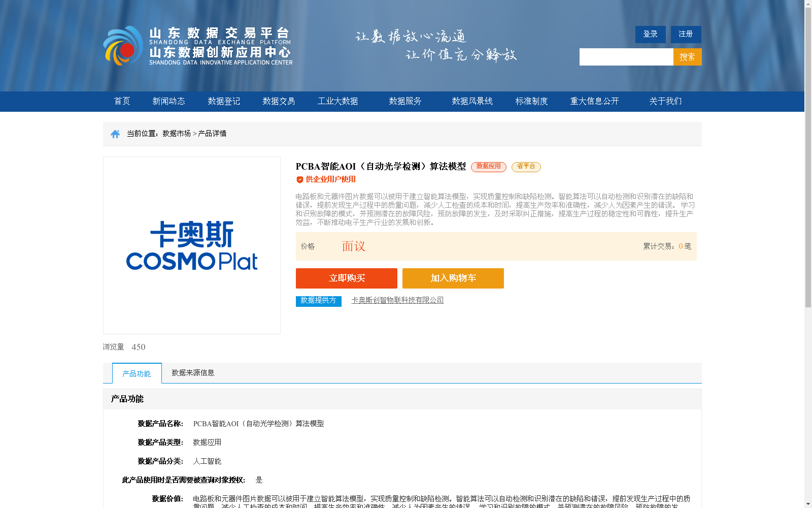Screen dimensions: 812x508
Task: Focus the search input field
Action: click(x=626, y=57)
